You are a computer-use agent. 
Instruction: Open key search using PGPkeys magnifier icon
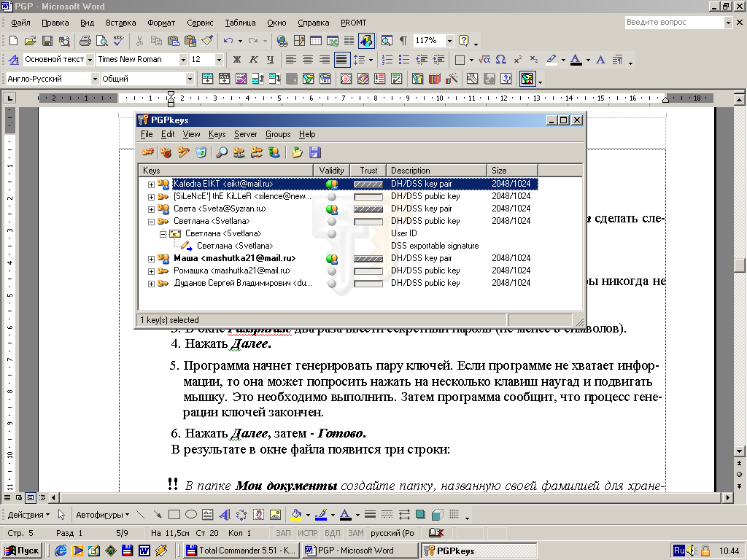pos(222,152)
